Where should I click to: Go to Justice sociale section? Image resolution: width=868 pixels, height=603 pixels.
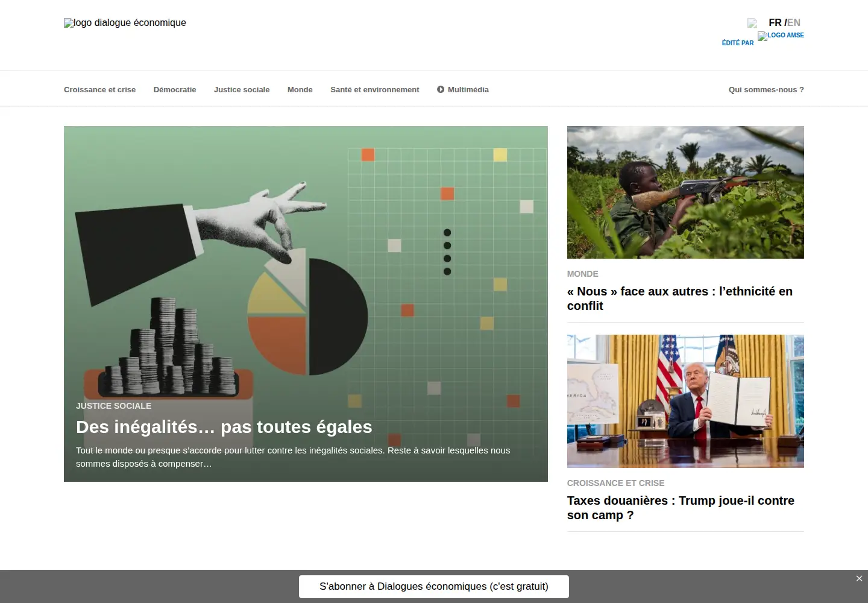click(x=242, y=90)
